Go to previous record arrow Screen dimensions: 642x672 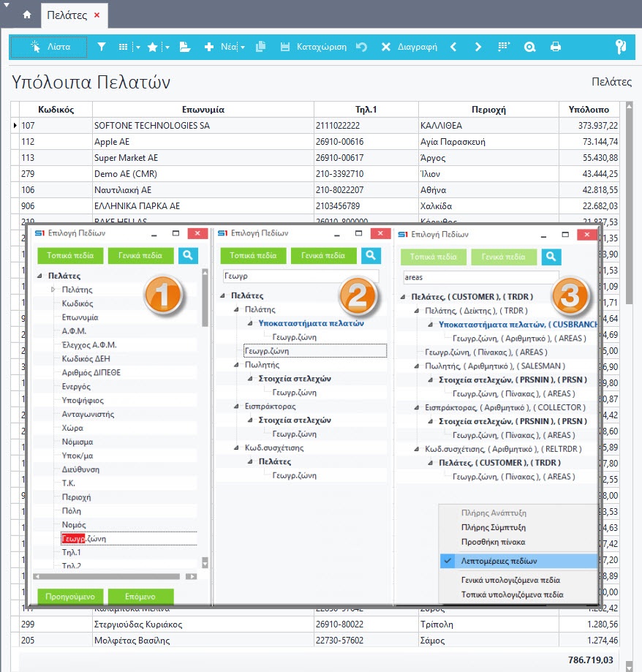453,47
